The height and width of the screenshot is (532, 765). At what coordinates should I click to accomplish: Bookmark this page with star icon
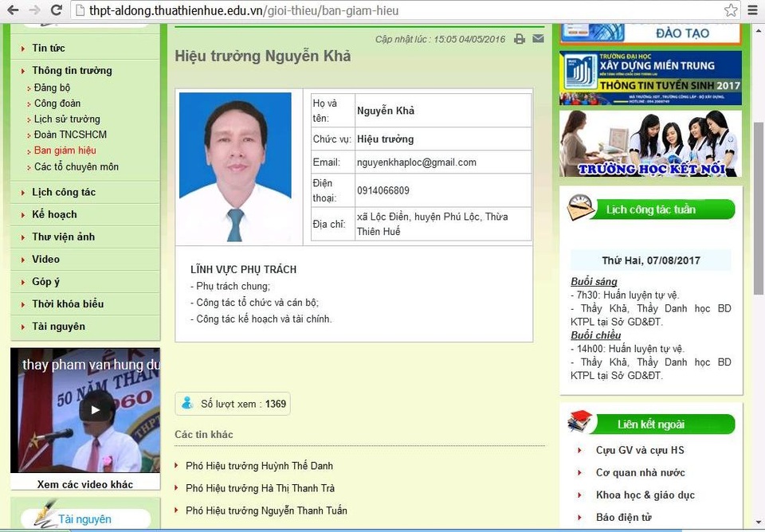(x=731, y=10)
